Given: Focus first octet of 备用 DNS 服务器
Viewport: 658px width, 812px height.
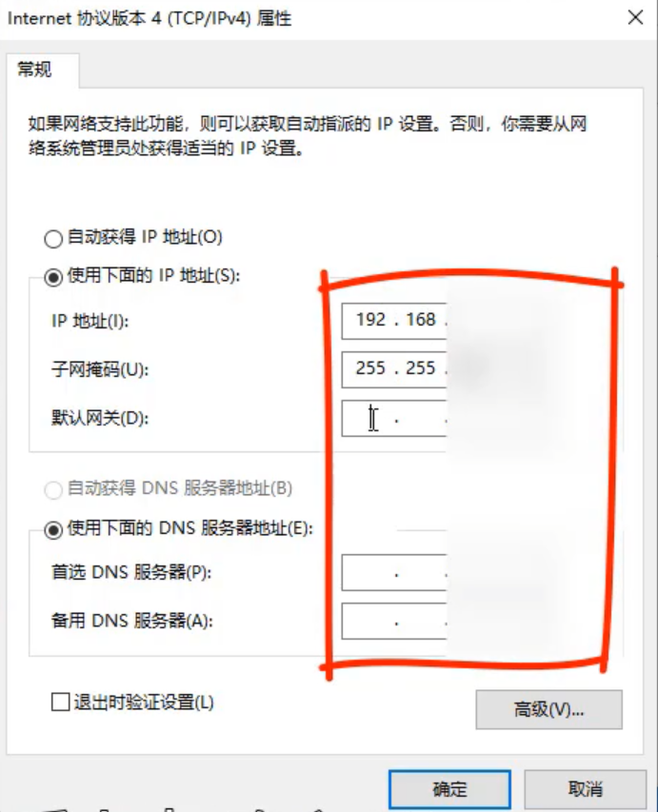Looking at the screenshot, I should point(370,621).
